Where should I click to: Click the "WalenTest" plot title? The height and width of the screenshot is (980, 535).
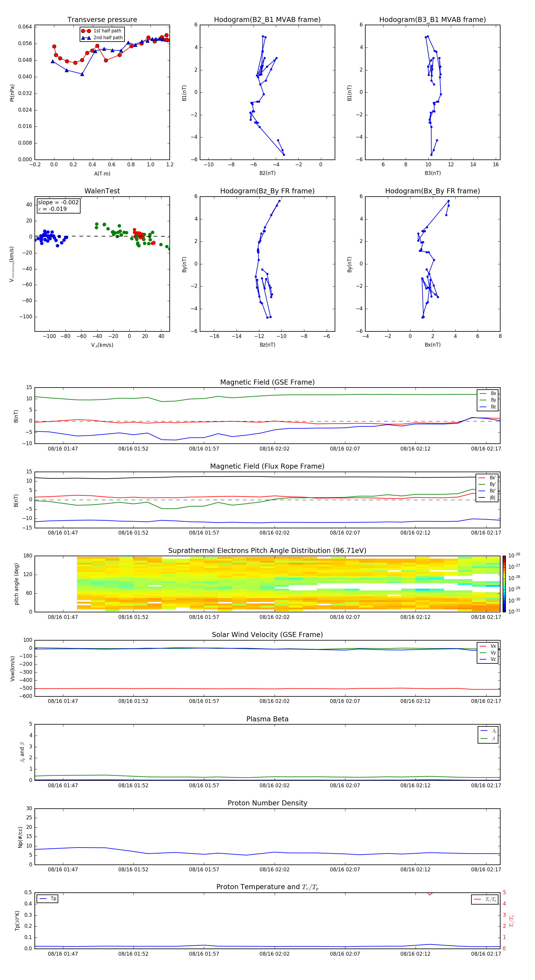pyautogui.click(x=102, y=191)
